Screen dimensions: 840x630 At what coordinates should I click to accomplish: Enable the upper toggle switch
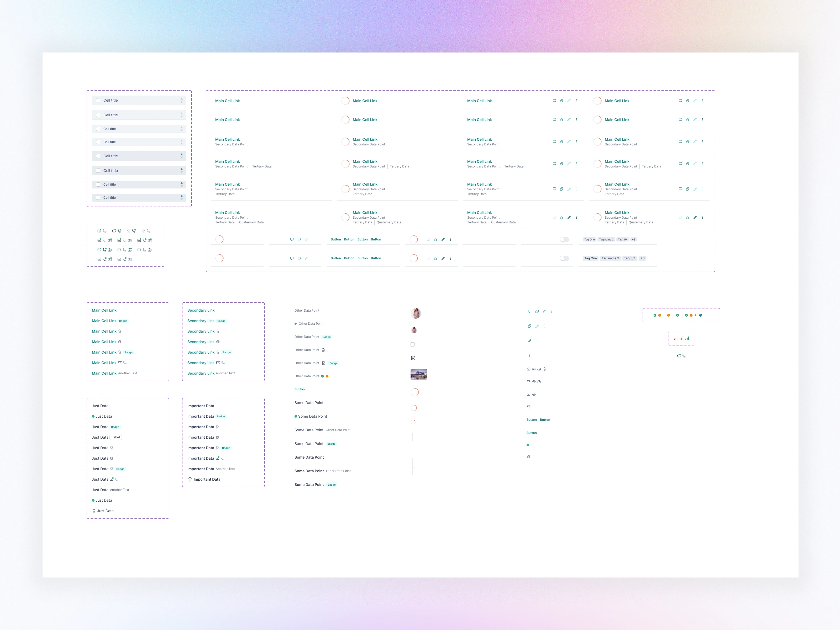(564, 239)
